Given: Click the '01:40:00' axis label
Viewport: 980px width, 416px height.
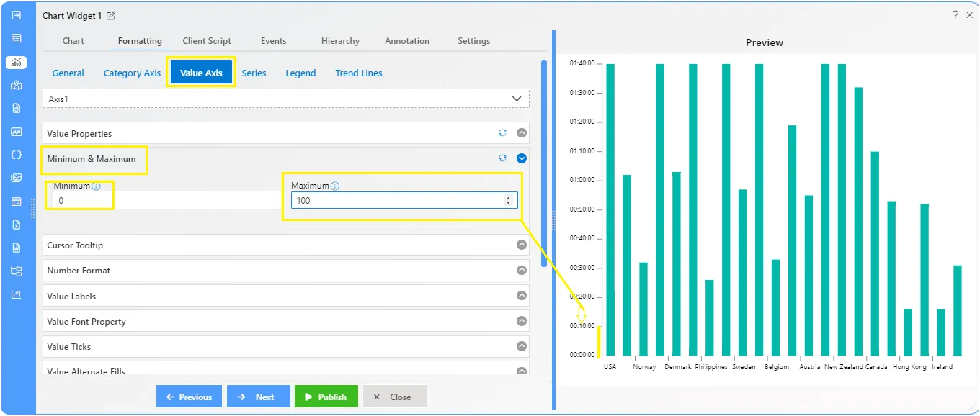Looking at the screenshot, I should click(582, 63).
